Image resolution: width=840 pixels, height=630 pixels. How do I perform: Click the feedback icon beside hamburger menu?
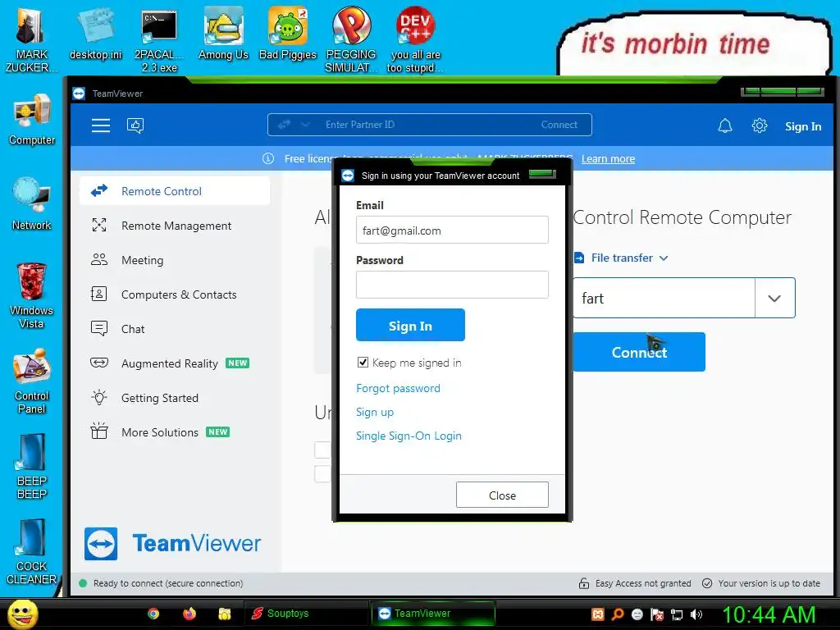(x=135, y=126)
